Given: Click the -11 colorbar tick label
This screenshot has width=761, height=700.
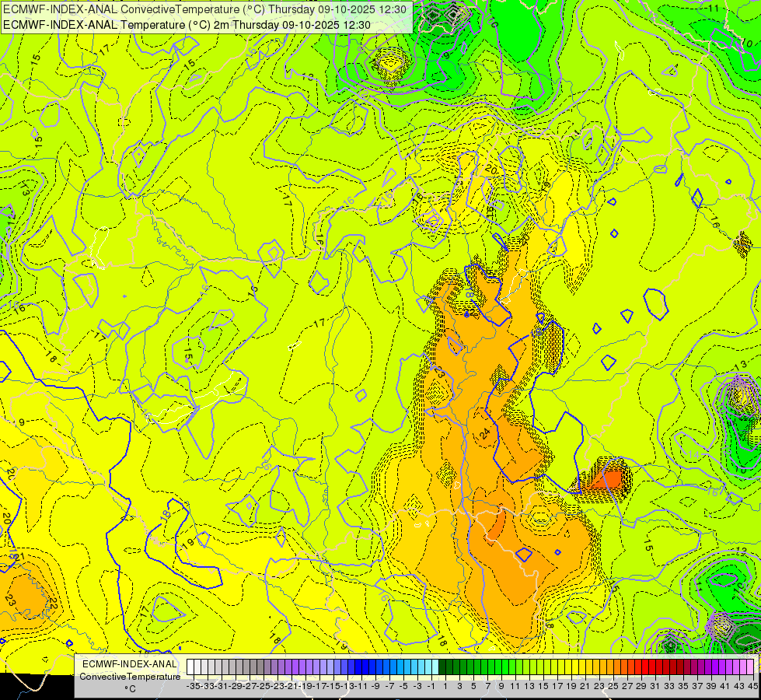Looking at the screenshot, I should coord(362,686).
